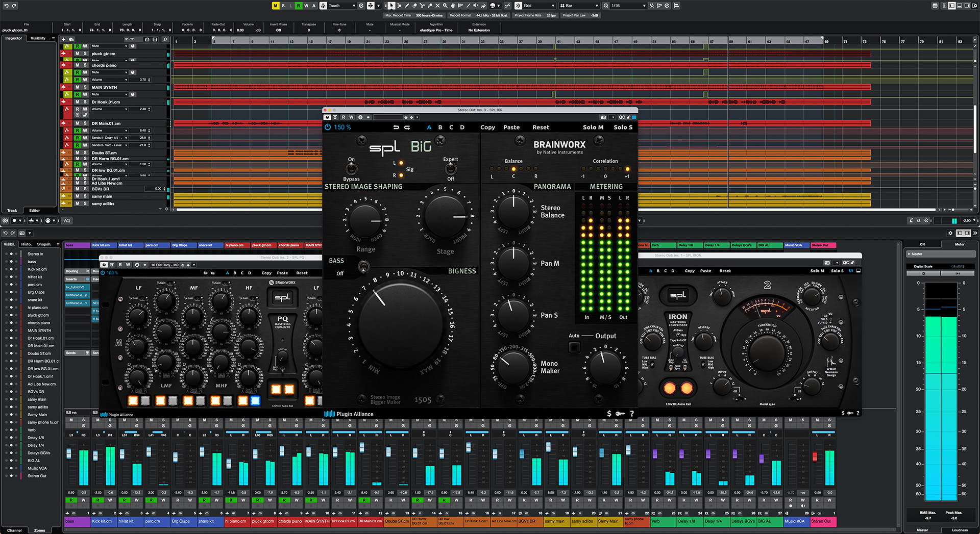Screen dimensions: 980x534
Task: Select the Object Selection arrow tool
Action: [391, 6]
